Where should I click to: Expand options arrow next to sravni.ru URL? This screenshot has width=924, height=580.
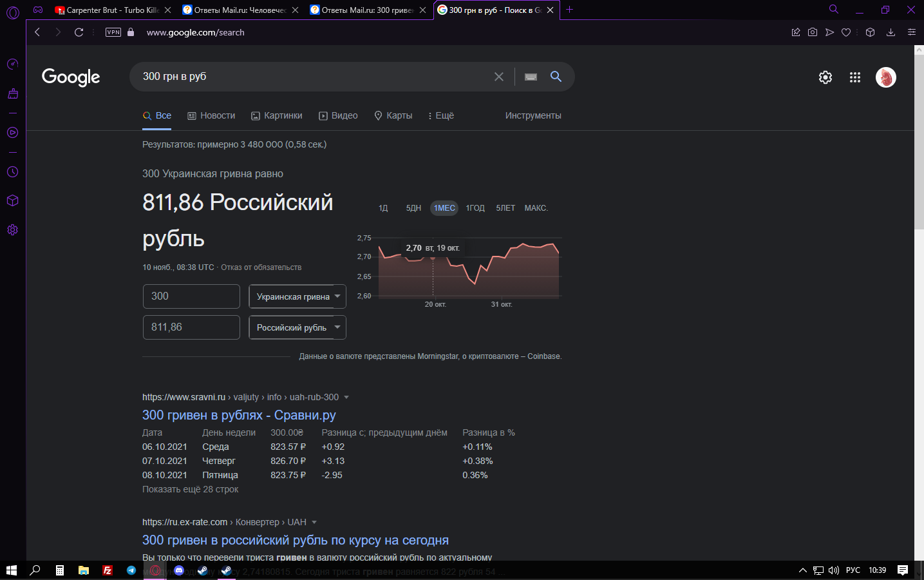coord(346,397)
